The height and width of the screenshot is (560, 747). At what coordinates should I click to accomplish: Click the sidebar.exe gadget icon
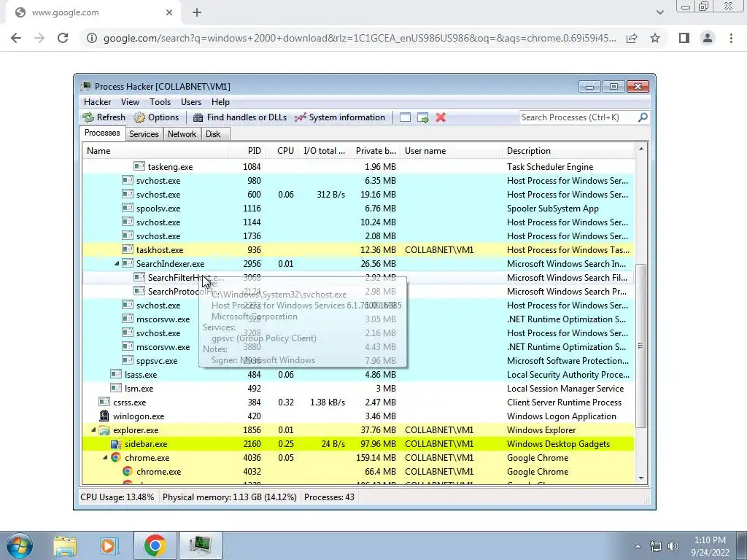pos(116,444)
